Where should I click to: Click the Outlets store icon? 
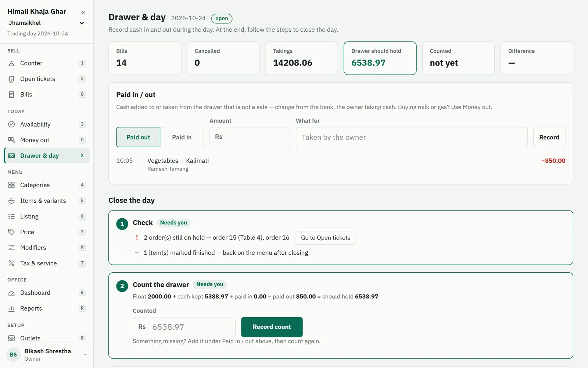(x=11, y=338)
